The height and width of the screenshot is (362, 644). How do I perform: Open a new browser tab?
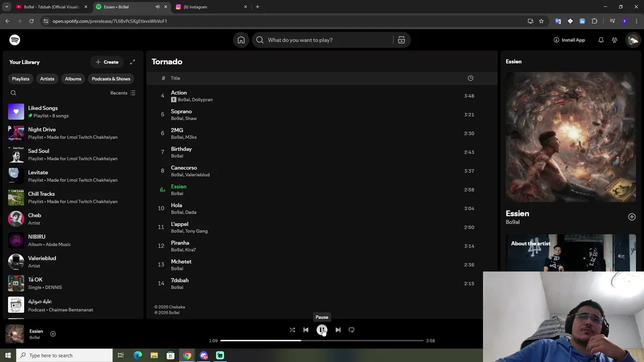pyautogui.click(x=258, y=7)
